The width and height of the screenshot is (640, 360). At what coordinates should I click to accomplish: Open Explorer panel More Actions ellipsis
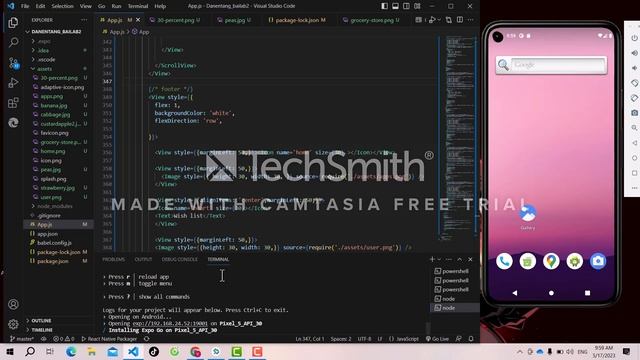[x=84, y=20]
